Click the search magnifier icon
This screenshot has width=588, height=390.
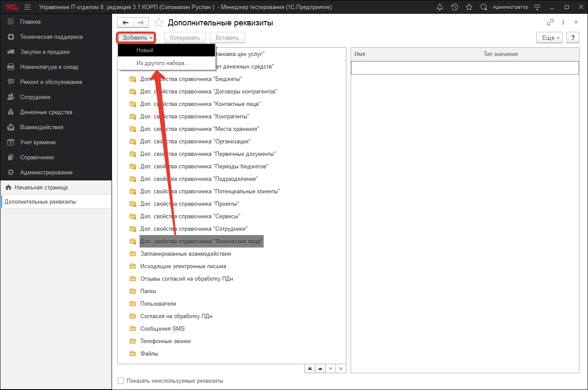[x=484, y=7]
